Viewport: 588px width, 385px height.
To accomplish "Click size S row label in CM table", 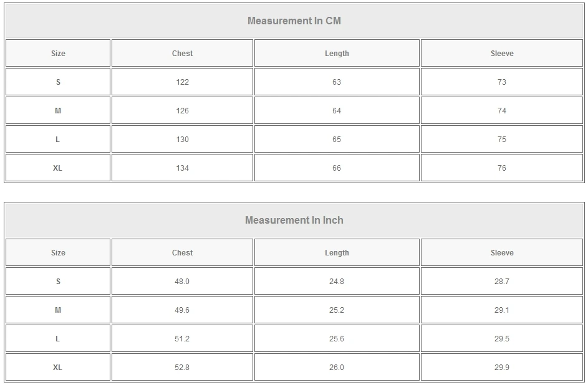I will coord(58,82).
